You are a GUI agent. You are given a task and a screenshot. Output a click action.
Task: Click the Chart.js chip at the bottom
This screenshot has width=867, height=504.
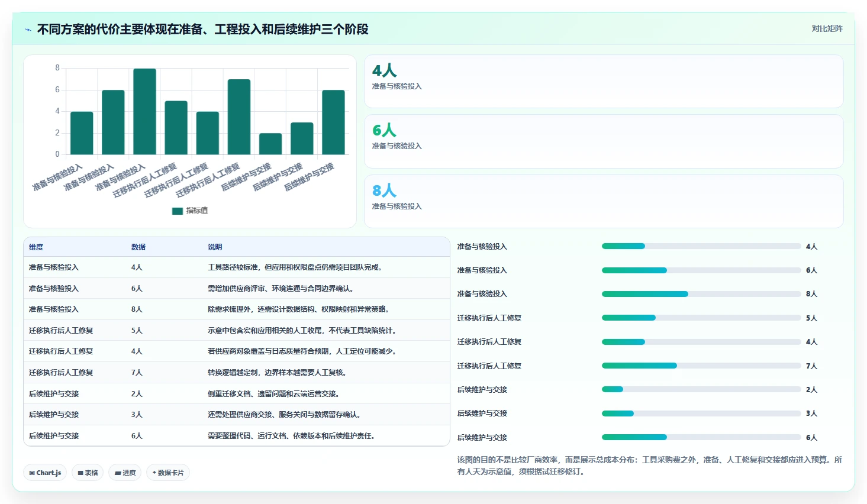point(45,473)
